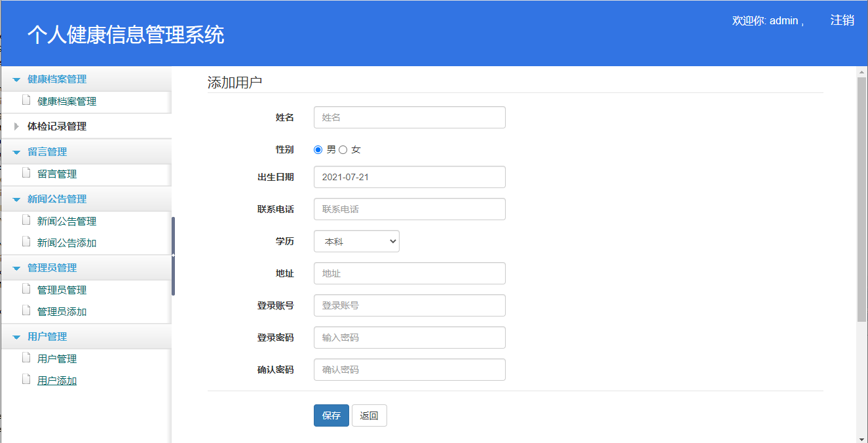
Task: Click the page icon next to 留言管理 item
Action: pyautogui.click(x=26, y=173)
